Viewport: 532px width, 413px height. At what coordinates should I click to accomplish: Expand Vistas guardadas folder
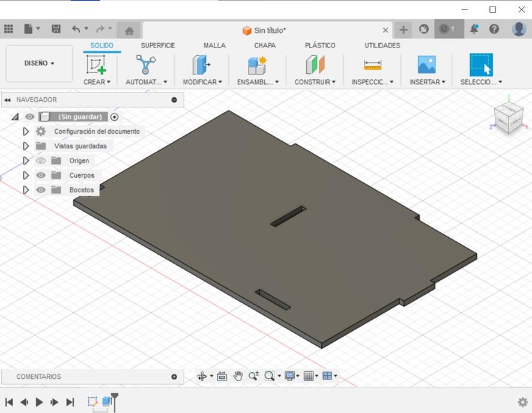[x=25, y=146]
